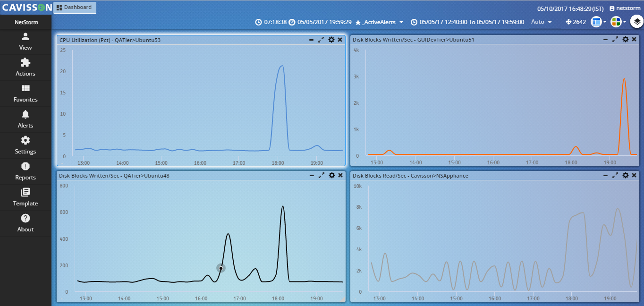Viewport: 644px width, 306px height.
Task: Click the layers icon at top right
Action: (x=636, y=22)
